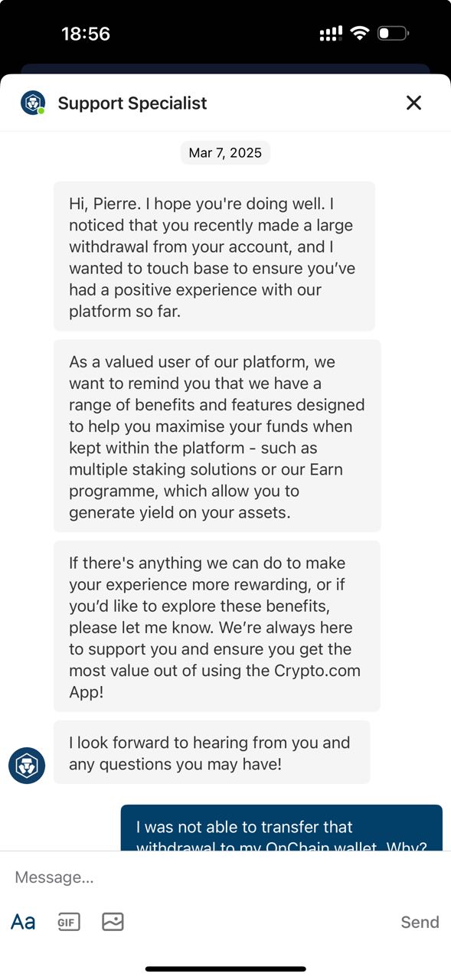451x980 pixels.
Task: Open the text formatting Aa option
Action: tap(23, 922)
